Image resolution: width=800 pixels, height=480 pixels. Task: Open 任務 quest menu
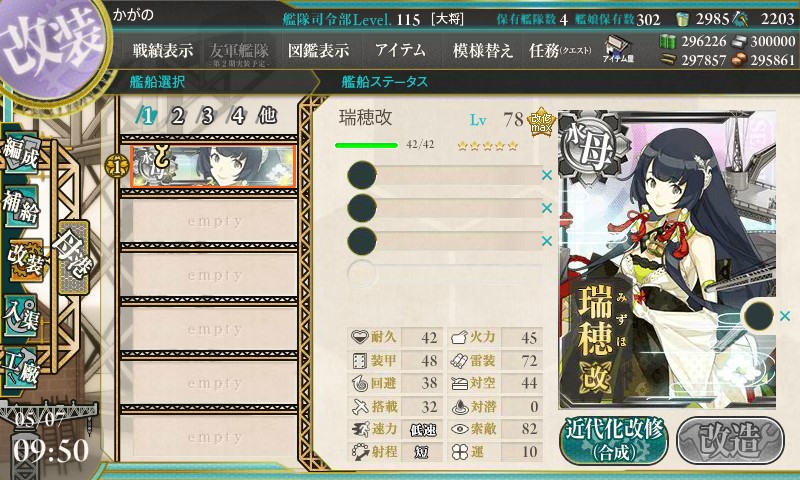tap(560, 50)
